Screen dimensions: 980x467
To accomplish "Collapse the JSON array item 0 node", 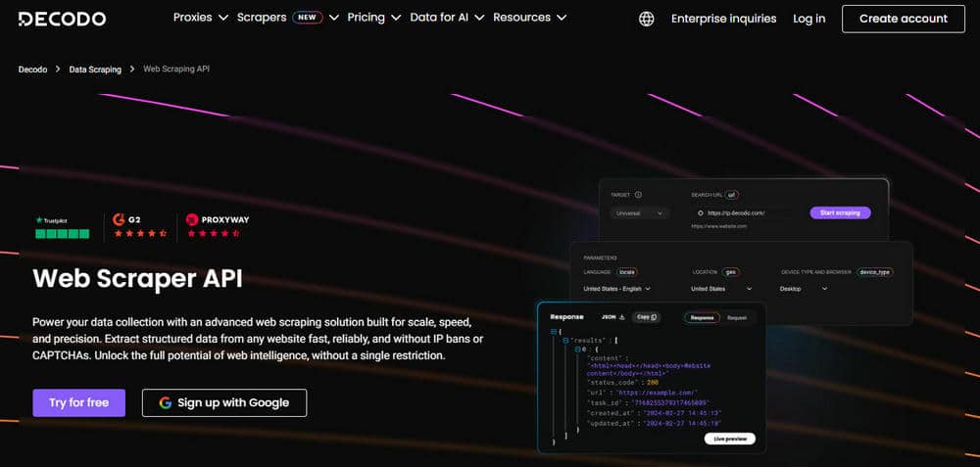I will tap(578, 349).
